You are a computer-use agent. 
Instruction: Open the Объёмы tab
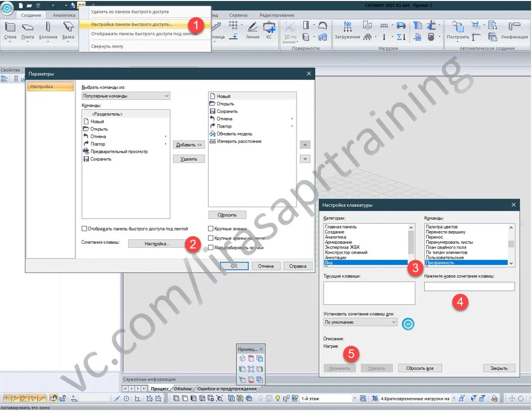pyautogui.click(x=182, y=389)
